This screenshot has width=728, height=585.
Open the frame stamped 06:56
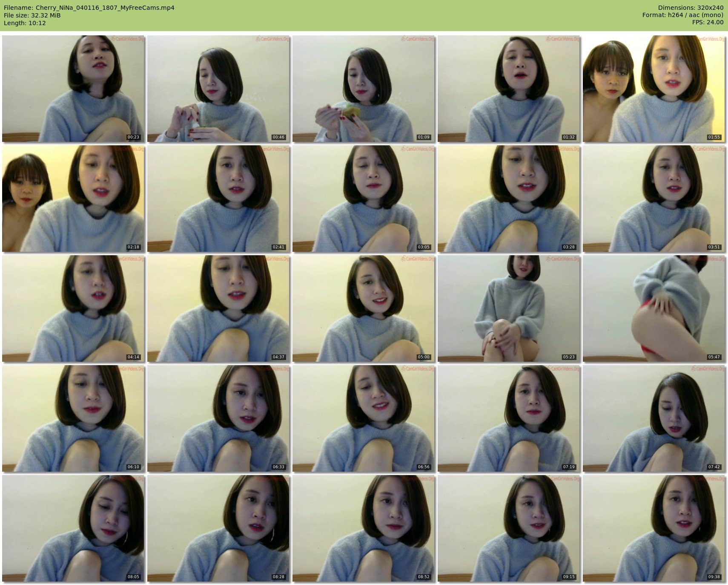click(x=364, y=418)
